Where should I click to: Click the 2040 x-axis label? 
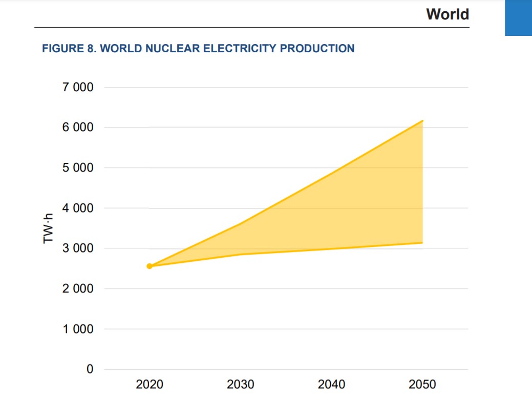point(331,385)
